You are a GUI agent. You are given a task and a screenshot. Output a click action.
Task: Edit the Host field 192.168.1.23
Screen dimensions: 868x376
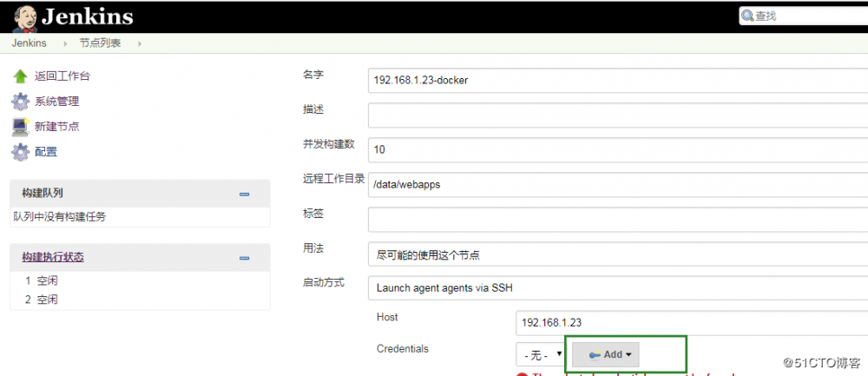coord(692,322)
